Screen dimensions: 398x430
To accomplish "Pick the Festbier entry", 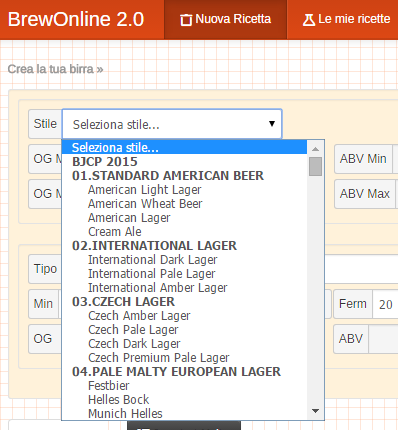I will pyautogui.click(x=108, y=386).
